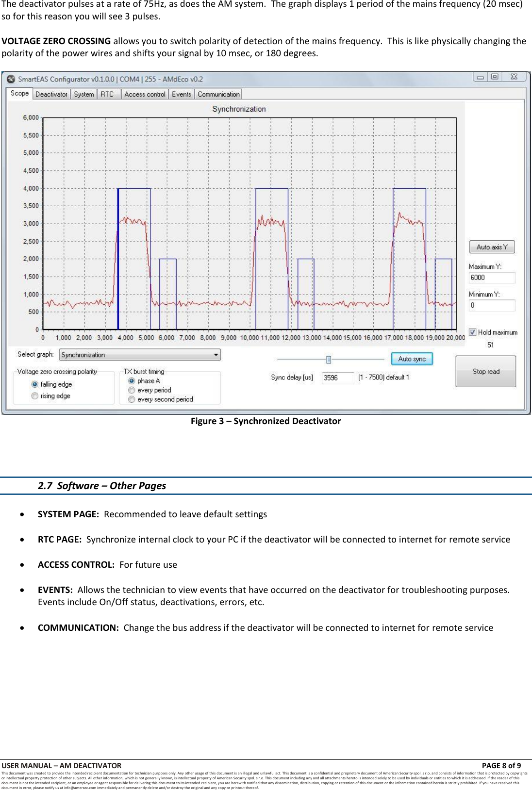Click the Auto sync button
The height and width of the screenshot is (790, 532).
point(412,359)
